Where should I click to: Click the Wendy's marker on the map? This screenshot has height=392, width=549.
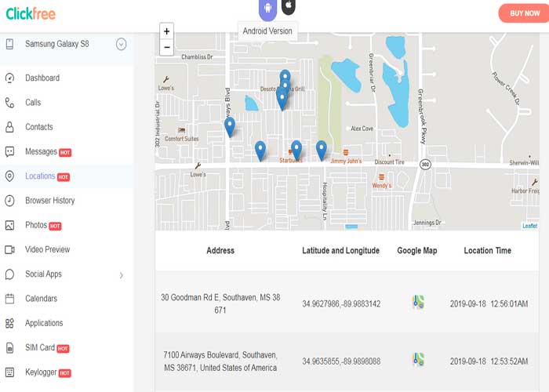point(382,177)
